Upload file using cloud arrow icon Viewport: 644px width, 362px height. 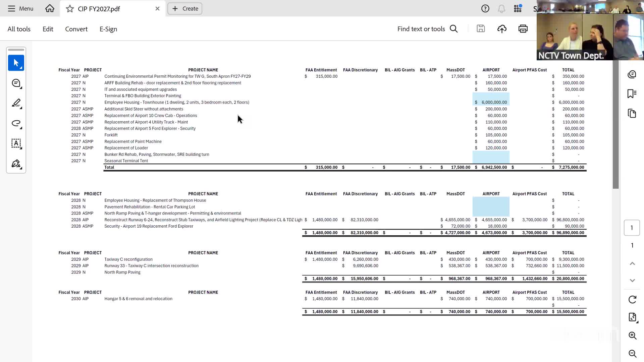[501, 29]
